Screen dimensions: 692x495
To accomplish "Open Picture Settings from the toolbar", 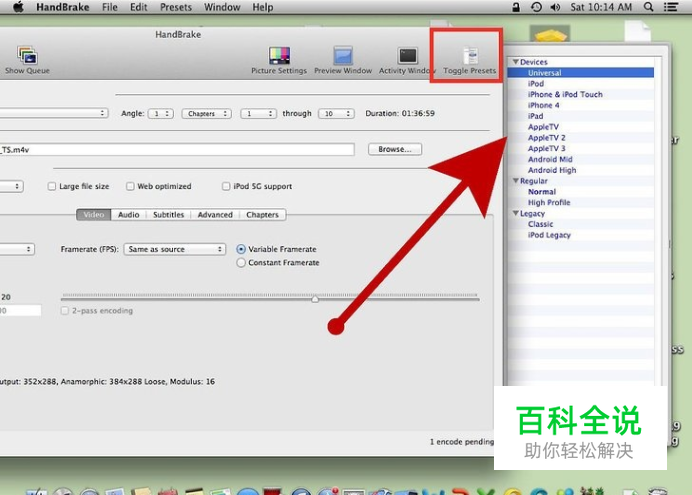I will click(279, 60).
